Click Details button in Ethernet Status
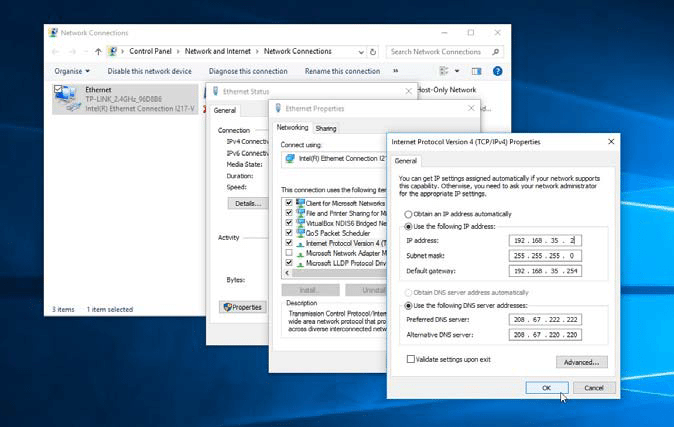This screenshot has width=674, height=427. tap(248, 203)
